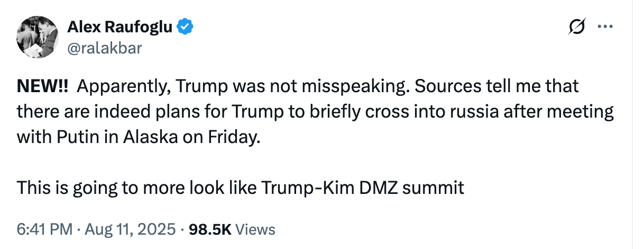This screenshot has height=249, width=644.
Task: Click the 6:41 PM timestamp
Action: click(x=44, y=229)
